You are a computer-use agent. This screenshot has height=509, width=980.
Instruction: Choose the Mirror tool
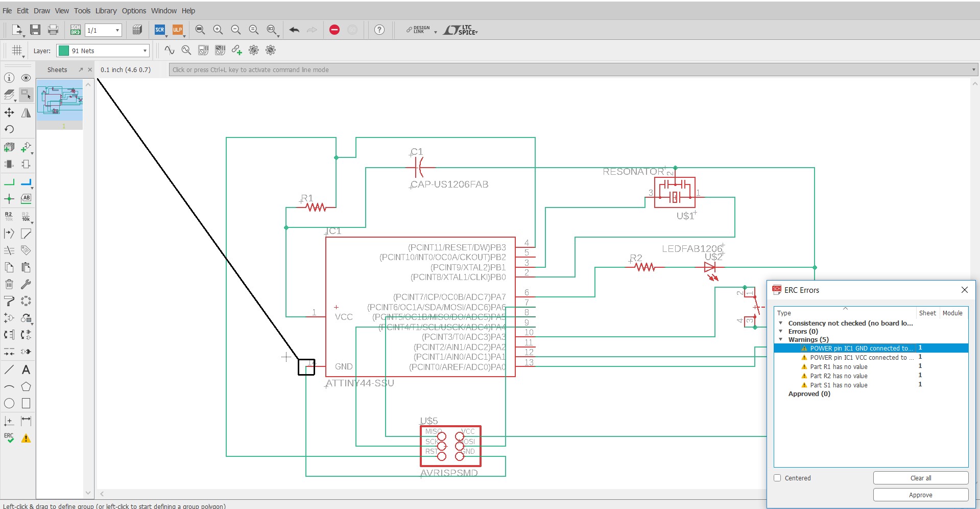tap(26, 112)
